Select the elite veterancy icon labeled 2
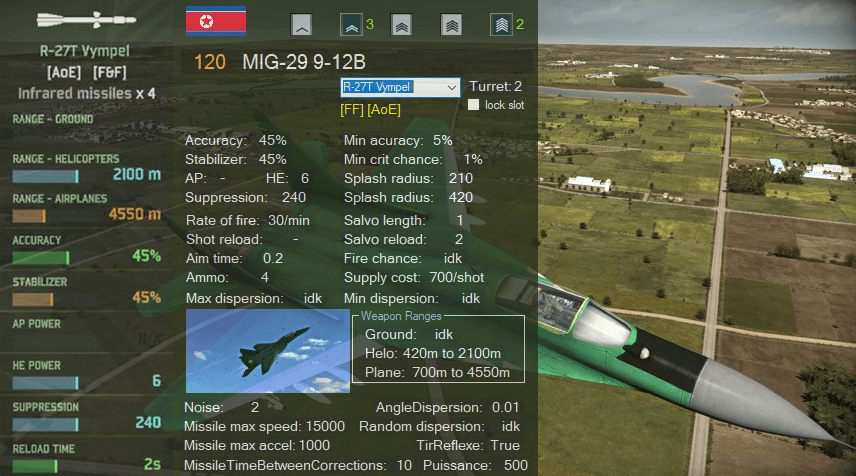856x476 pixels. (x=501, y=25)
